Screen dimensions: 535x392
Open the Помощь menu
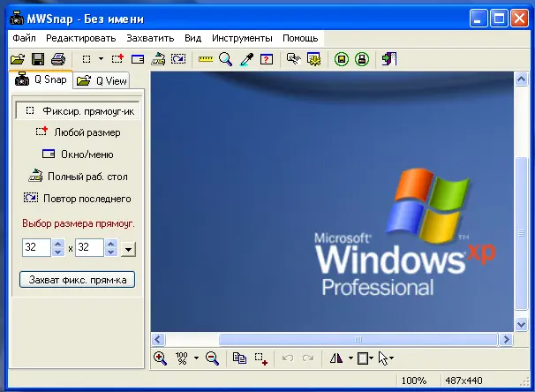pyautogui.click(x=300, y=38)
